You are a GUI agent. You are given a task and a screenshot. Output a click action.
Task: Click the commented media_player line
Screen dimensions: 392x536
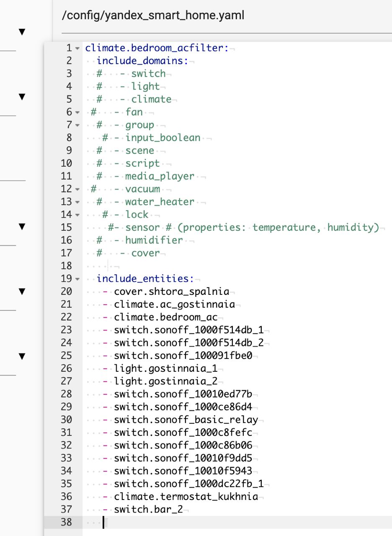coord(160,176)
